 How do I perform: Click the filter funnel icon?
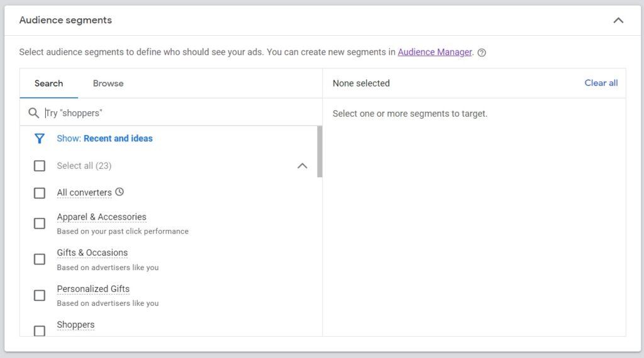[40, 139]
